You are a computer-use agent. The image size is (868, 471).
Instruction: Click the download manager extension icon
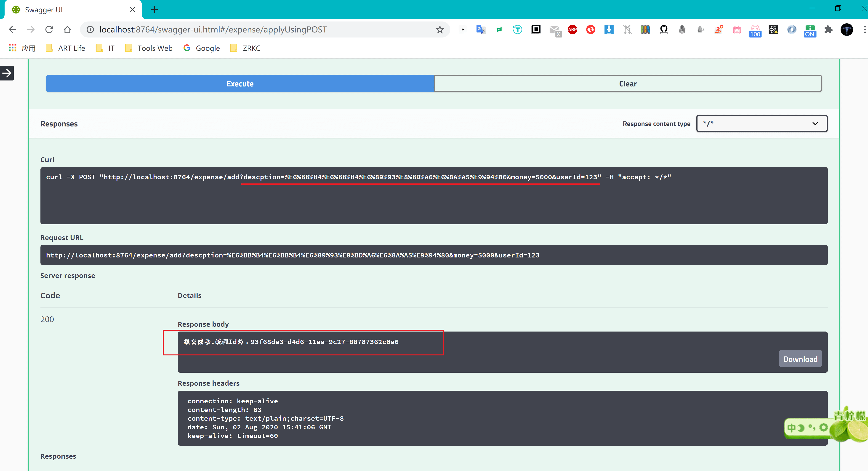pos(609,29)
